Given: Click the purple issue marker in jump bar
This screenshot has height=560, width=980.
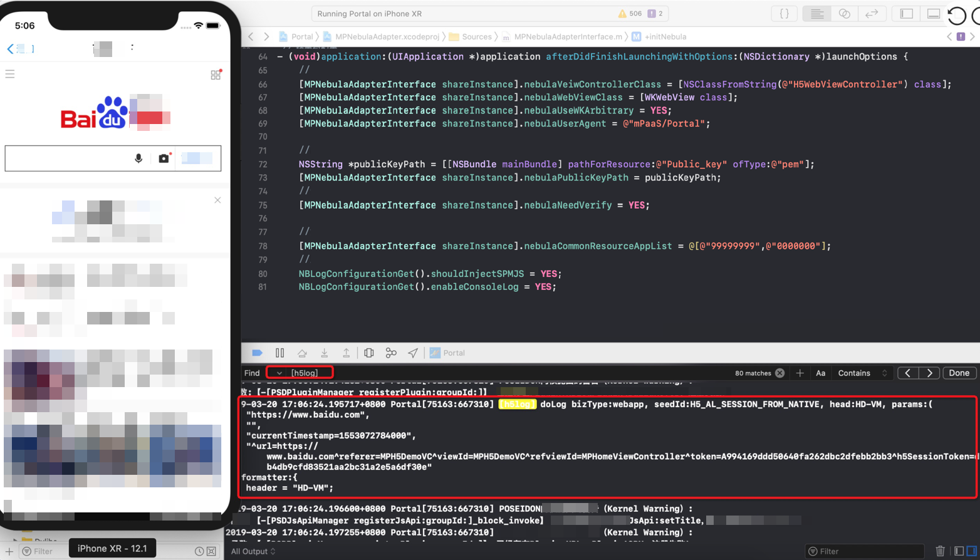Looking at the screenshot, I should (961, 36).
